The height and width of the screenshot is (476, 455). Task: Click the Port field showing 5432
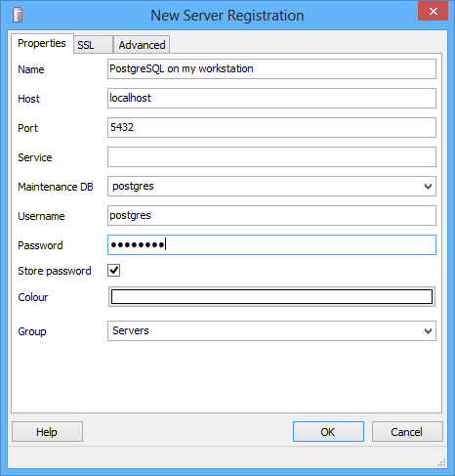pos(271,127)
